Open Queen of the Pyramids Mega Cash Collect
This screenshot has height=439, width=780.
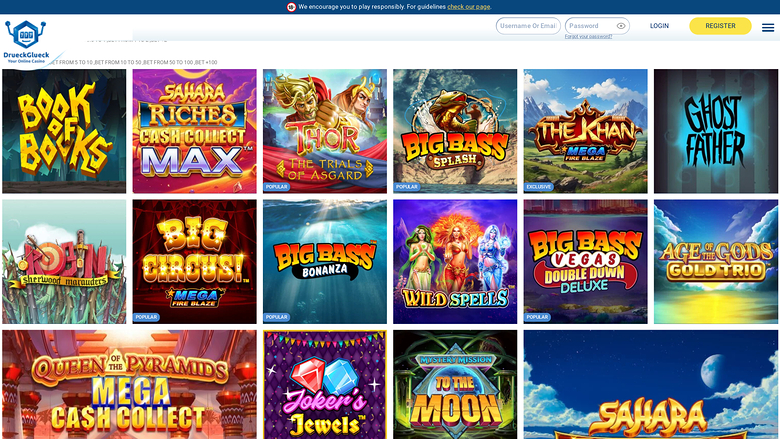129,384
